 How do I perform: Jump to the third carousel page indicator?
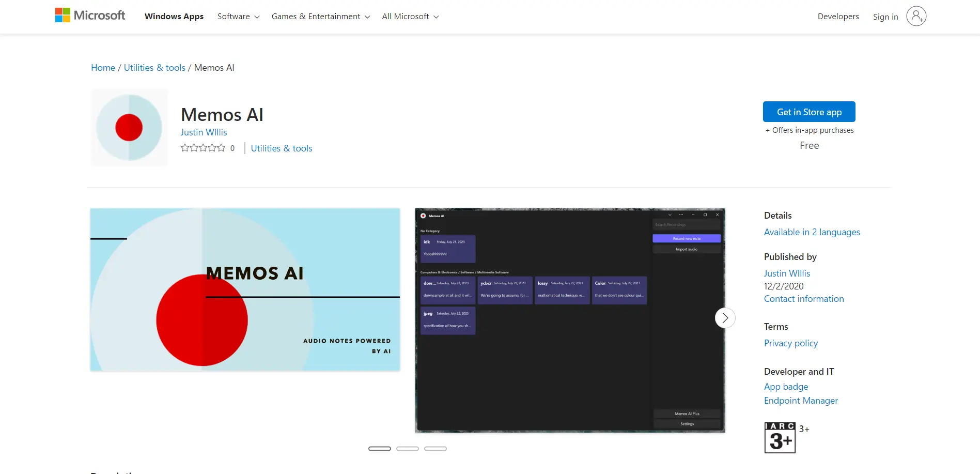(x=435, y=449)
